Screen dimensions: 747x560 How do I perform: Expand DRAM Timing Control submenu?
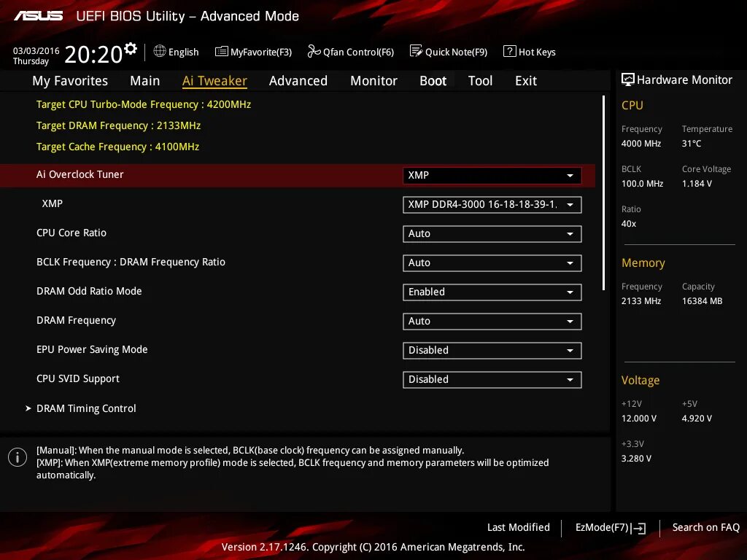[86, 408]
